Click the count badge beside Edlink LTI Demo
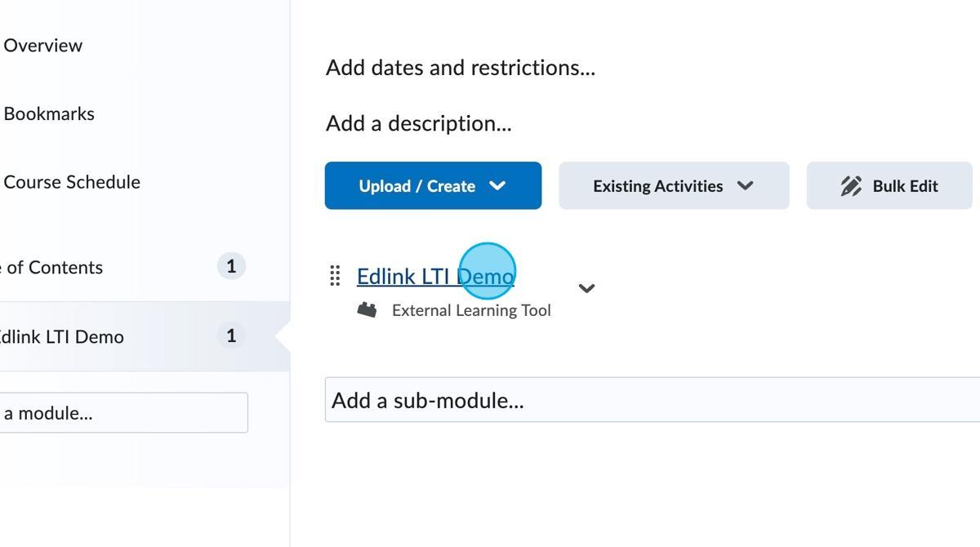The width and height of the screenshot is (980, 547). [230, 335]
